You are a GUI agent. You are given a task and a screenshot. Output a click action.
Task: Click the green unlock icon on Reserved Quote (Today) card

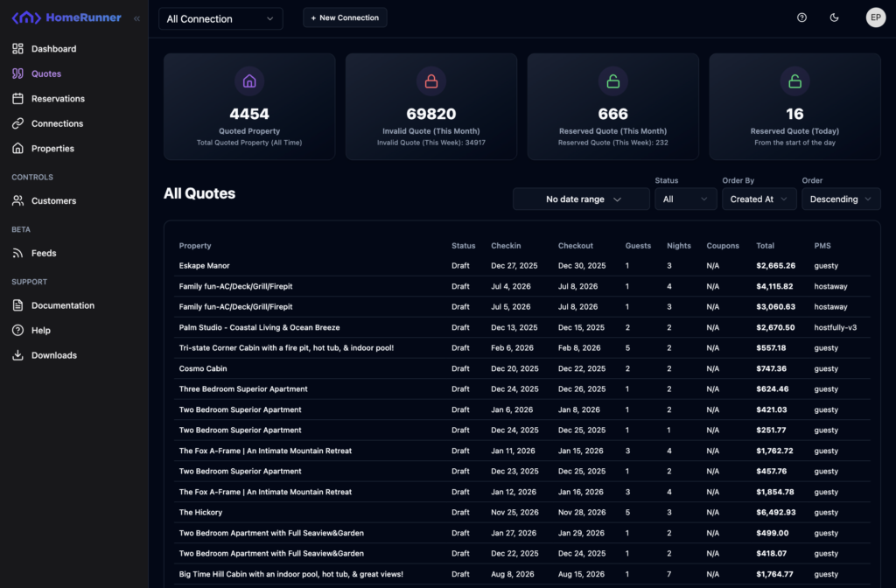pyautogui.click(x=794, y=81)
